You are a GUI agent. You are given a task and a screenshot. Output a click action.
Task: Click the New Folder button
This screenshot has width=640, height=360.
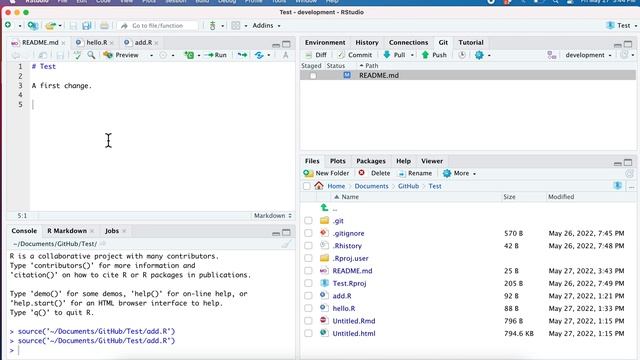pyautogui.click(x=327, y=173)
